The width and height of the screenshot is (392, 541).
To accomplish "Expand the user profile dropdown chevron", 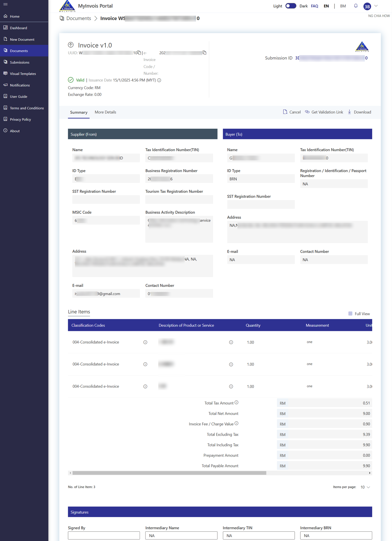I will pyautogui.click(x=376, y=6).
